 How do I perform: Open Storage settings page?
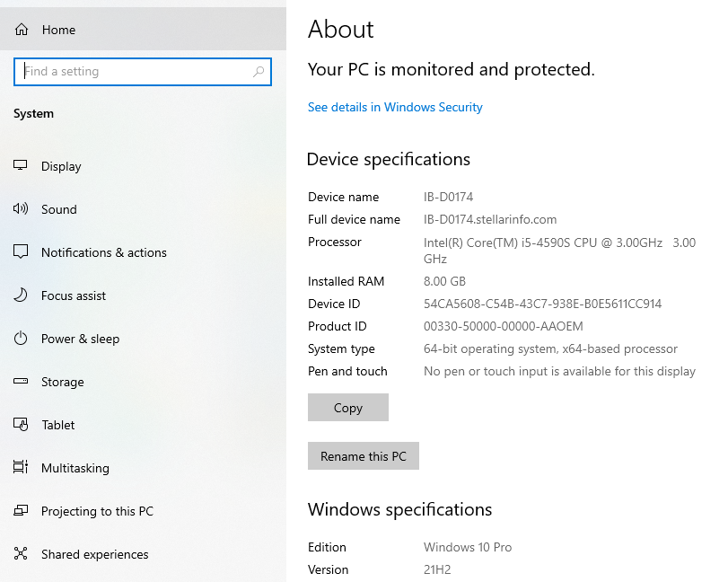pyautogui.click(x=143, y=382)
